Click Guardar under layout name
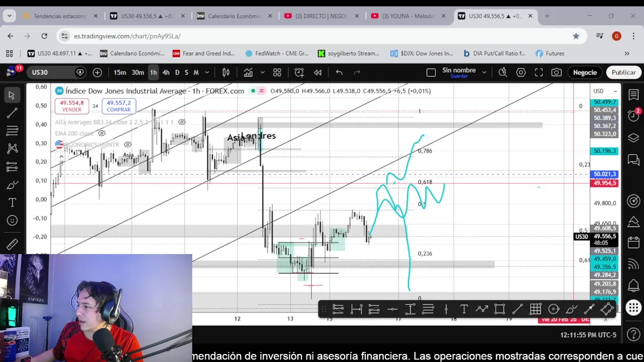Image resolution: width=644 pixels, height=362 pixels. pos(459,76)
